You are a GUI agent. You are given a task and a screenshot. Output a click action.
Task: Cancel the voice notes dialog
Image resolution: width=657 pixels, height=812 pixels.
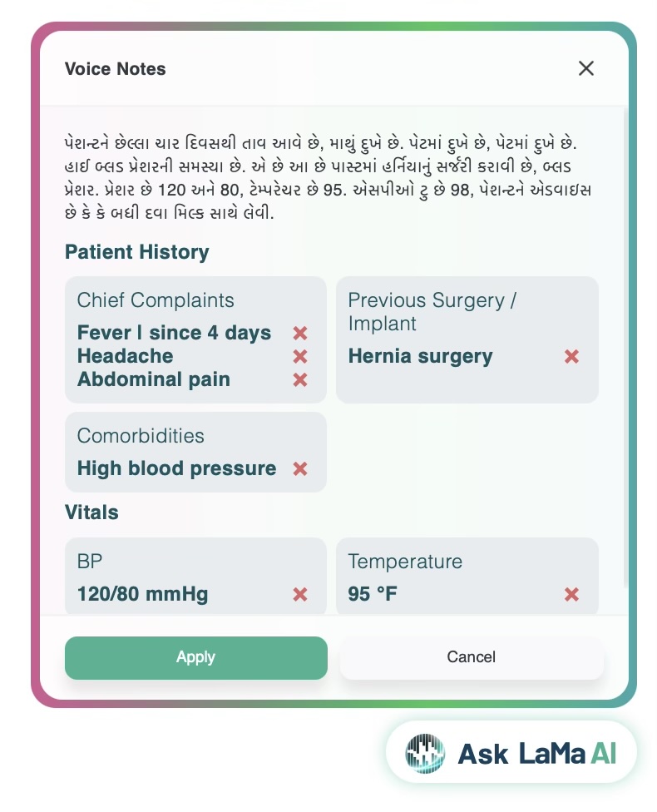[x=472, y=658]
